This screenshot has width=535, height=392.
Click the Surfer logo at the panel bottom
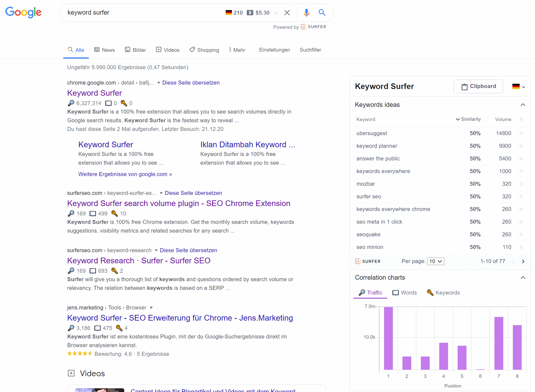coord(368,261)
